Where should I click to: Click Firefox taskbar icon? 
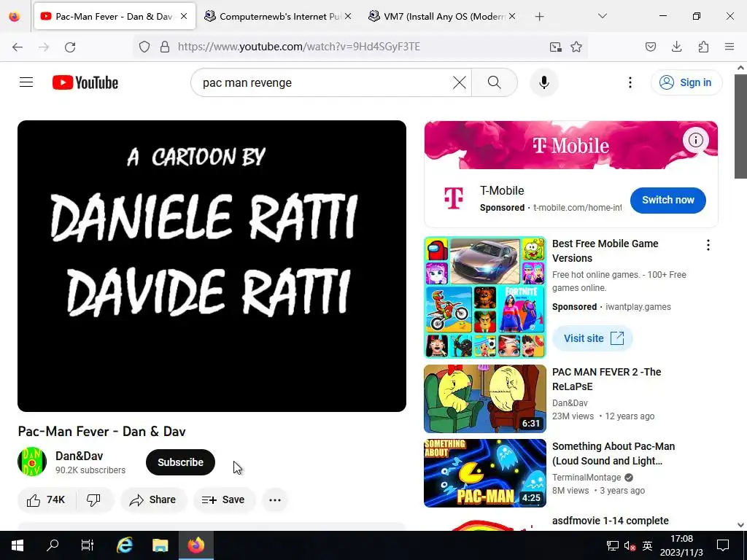196,545
